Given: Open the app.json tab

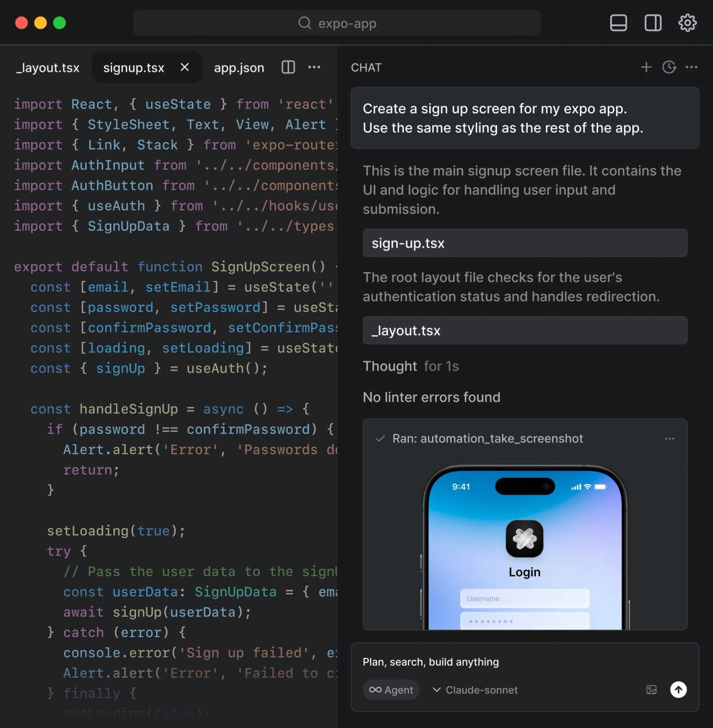Looking at the screenshot, I should (x=239, y=67).
